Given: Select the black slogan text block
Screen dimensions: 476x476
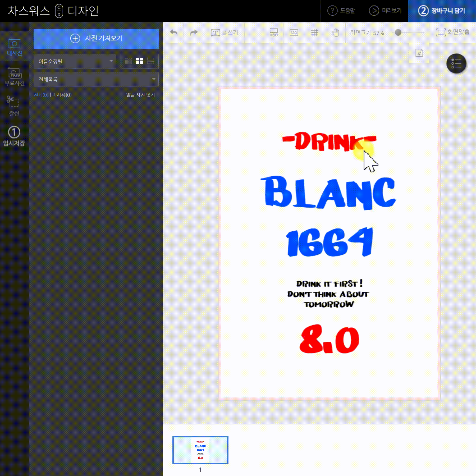Looking at the screenshot, I should [x=328, y=294].
